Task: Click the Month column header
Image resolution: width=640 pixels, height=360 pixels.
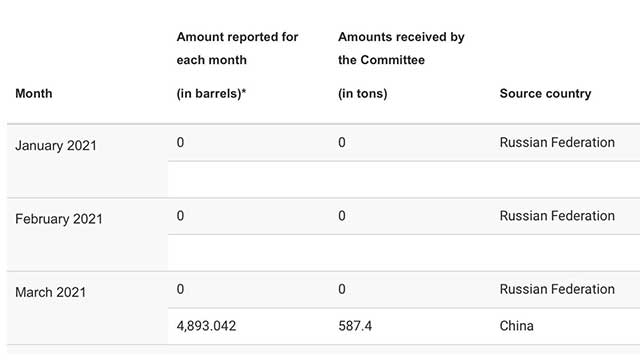Action: (x=34, y=93)
